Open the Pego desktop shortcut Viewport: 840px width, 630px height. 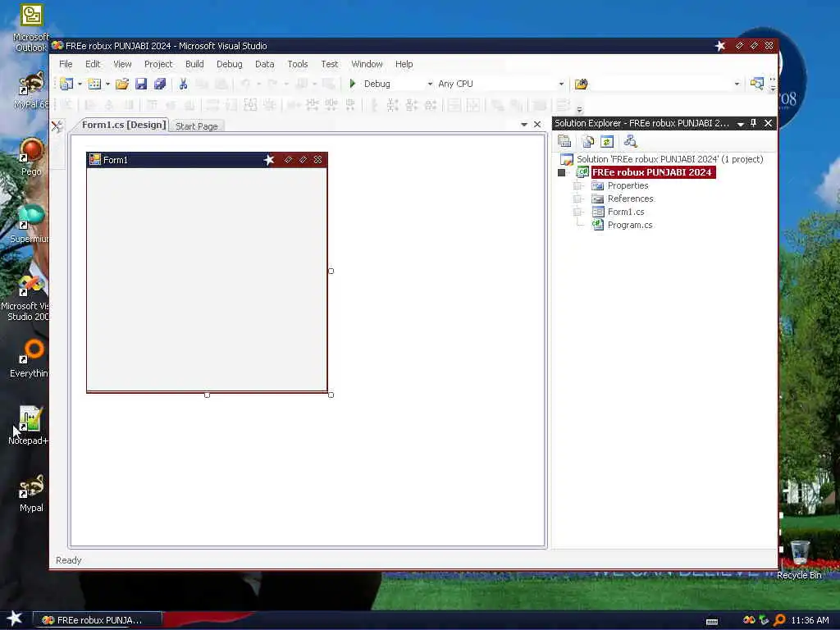(x=31, y=157)
